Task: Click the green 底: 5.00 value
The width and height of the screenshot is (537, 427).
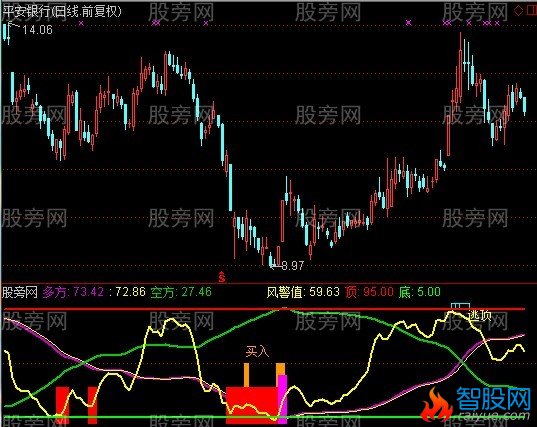Action: [x=420, y=292]
